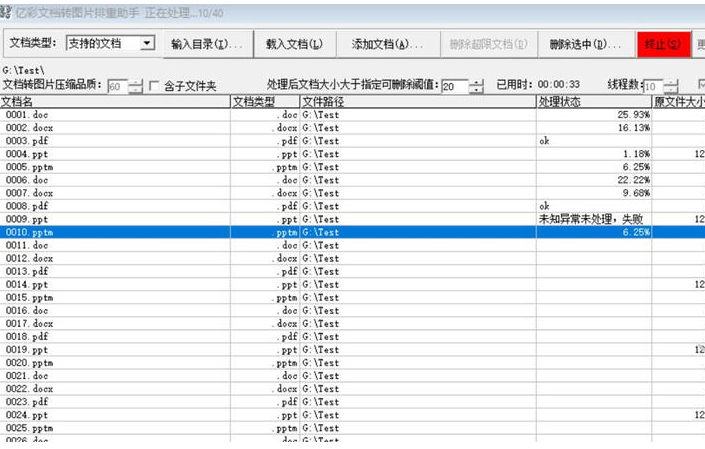Click the 25.93% status of 0001.doc
This screenshot has height=449, width=705.
tap(634, 115)
